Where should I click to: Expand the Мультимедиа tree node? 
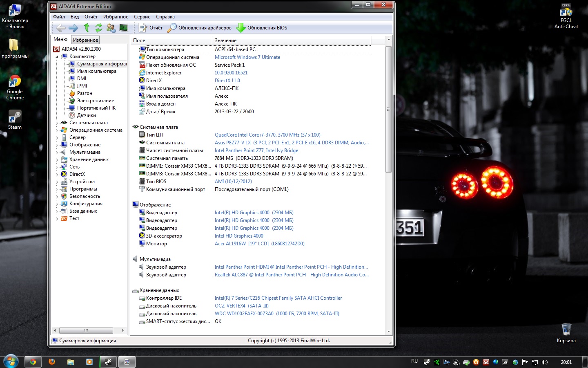tap(57, 152)
